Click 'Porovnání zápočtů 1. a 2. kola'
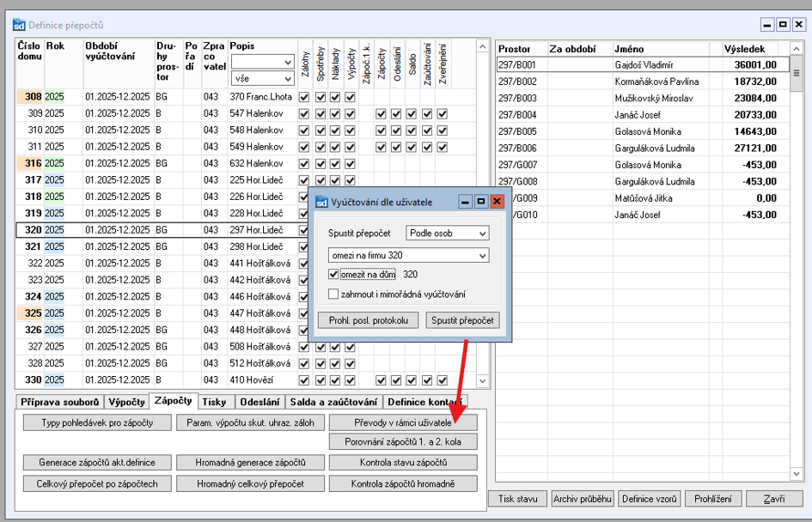The width and height of the screenshot is (812, 522). tap(403, 442)
